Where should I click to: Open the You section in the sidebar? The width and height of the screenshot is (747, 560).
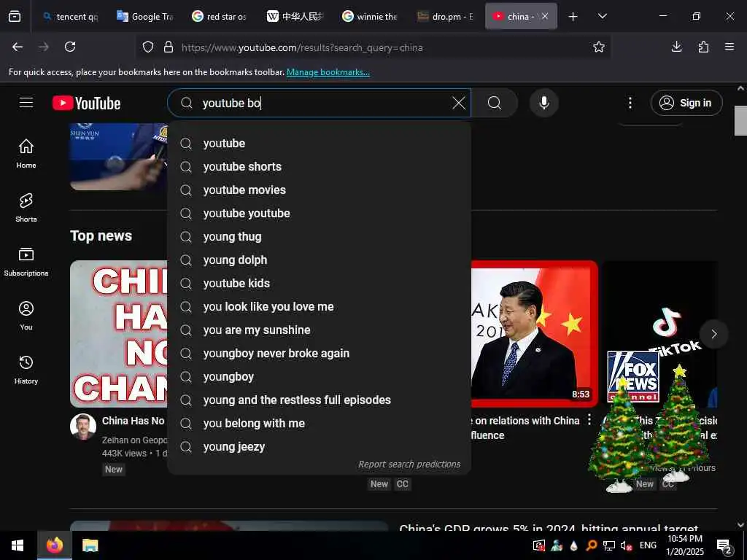pos(26,316)
